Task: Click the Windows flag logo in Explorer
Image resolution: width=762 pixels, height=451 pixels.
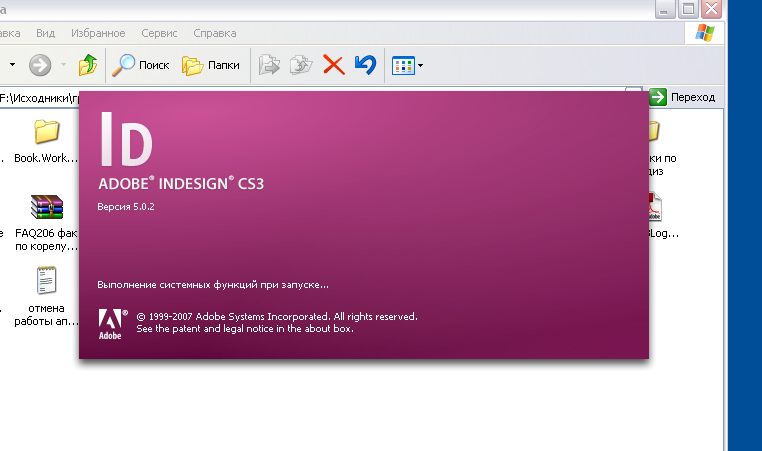Action: tap(705, 33)
